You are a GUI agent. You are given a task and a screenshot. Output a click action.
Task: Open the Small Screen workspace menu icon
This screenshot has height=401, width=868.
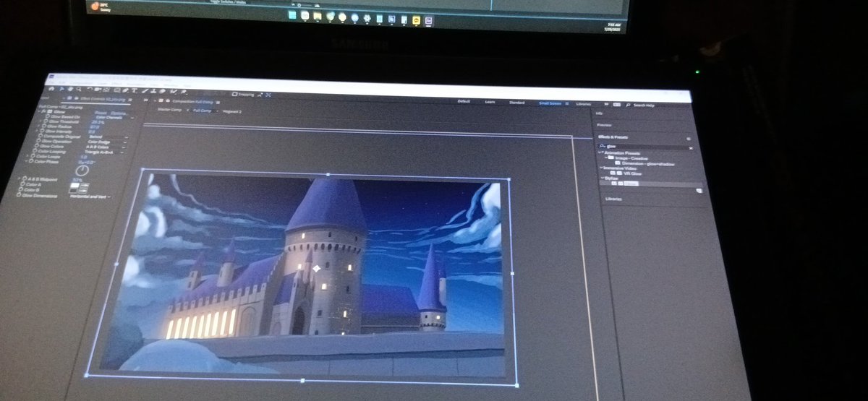pos(567,103)
